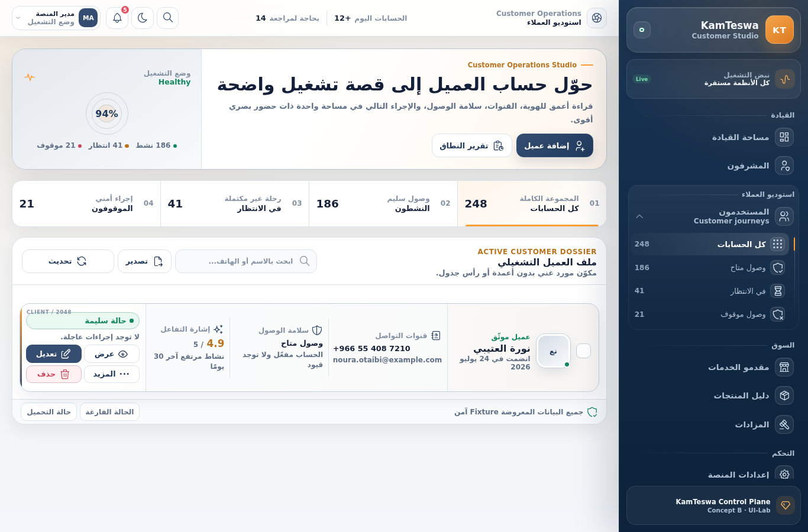Open the نبض التشغيل pulse card

(x=713, y=79)
